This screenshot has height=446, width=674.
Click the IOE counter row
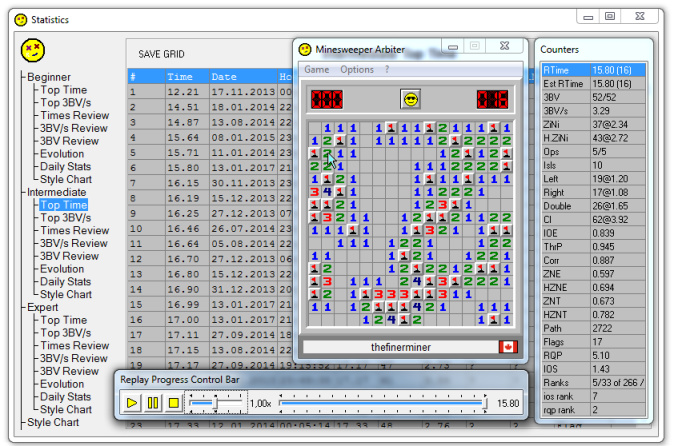[x=593, y=233]
